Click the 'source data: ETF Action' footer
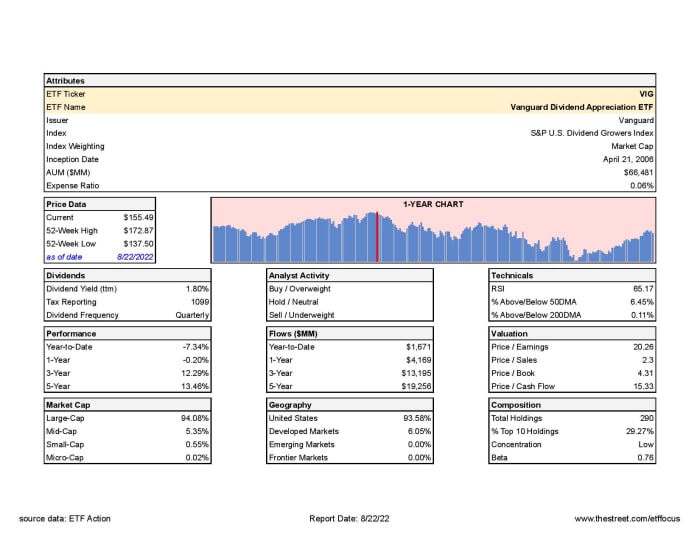 (x=65, y=519)
